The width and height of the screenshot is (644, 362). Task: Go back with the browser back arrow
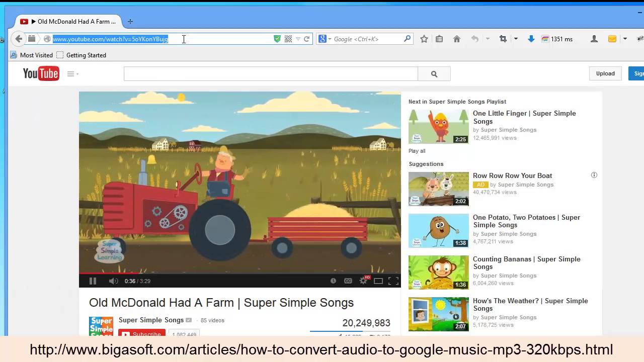[x=19, y=39]
